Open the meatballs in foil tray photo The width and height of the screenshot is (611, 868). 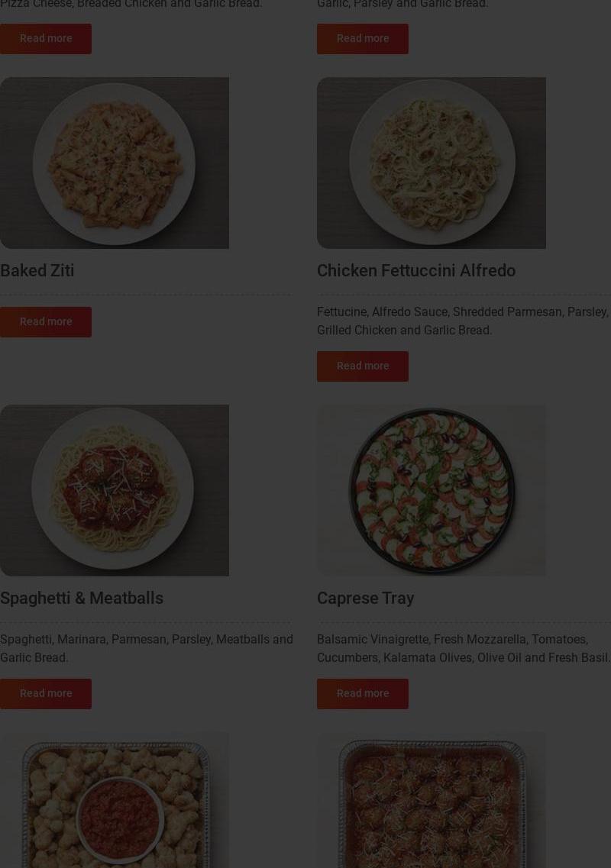coord(431,800)
